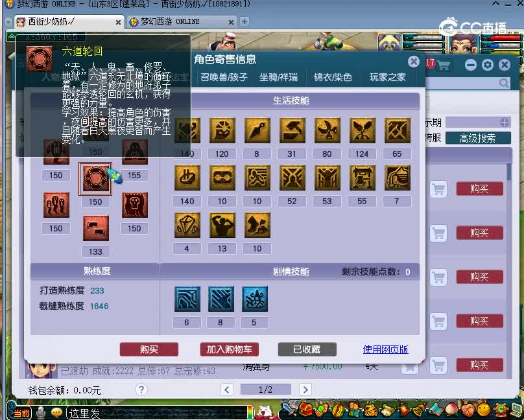The image size is (524, 420).
Task: Click the life skill icon above level 55
Action: (x=362, y=178)
